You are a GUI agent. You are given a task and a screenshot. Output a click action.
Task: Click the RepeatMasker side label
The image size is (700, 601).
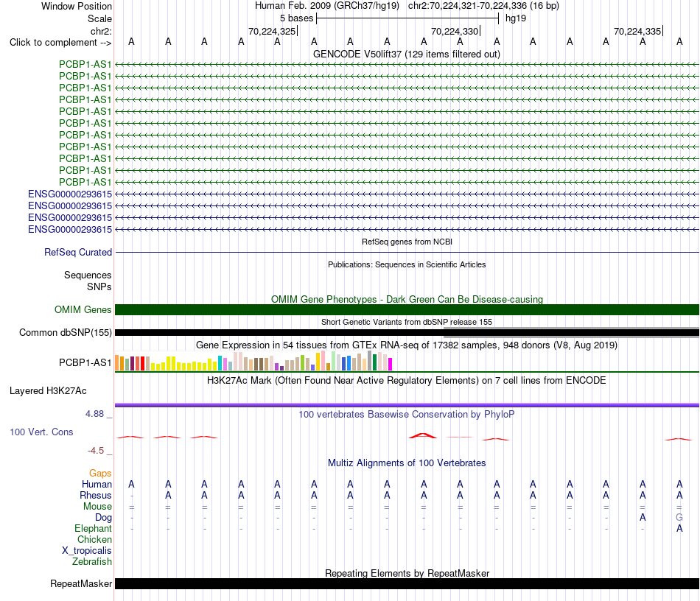[81, 583]
